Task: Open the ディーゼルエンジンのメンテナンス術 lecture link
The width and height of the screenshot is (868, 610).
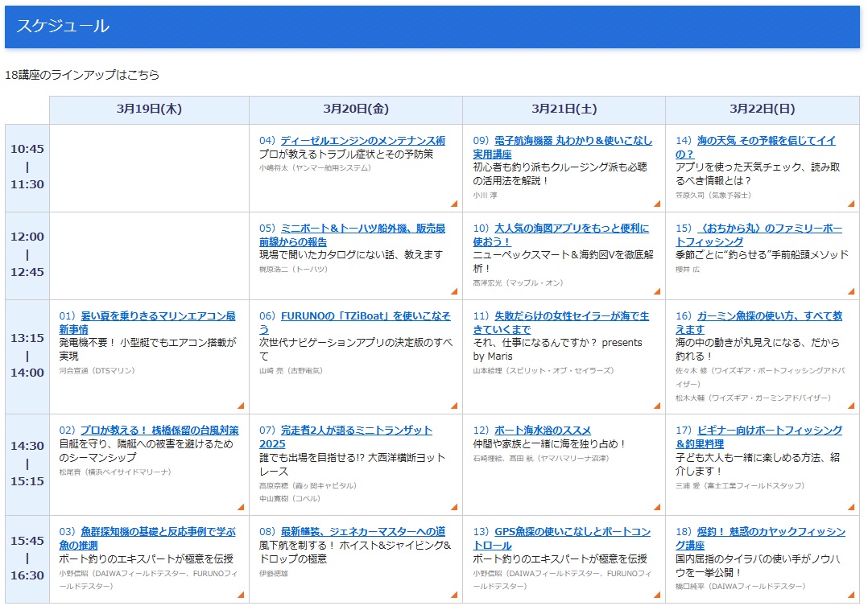Action: point(362,141)
